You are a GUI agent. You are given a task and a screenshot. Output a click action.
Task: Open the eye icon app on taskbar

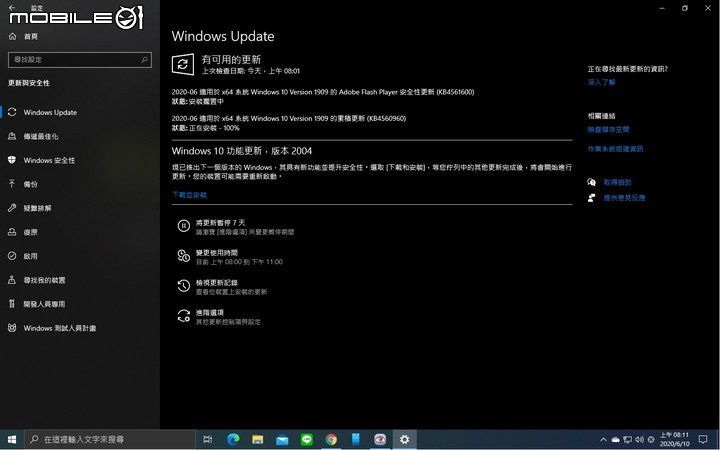pyautogui.click(x=380, y=439)
